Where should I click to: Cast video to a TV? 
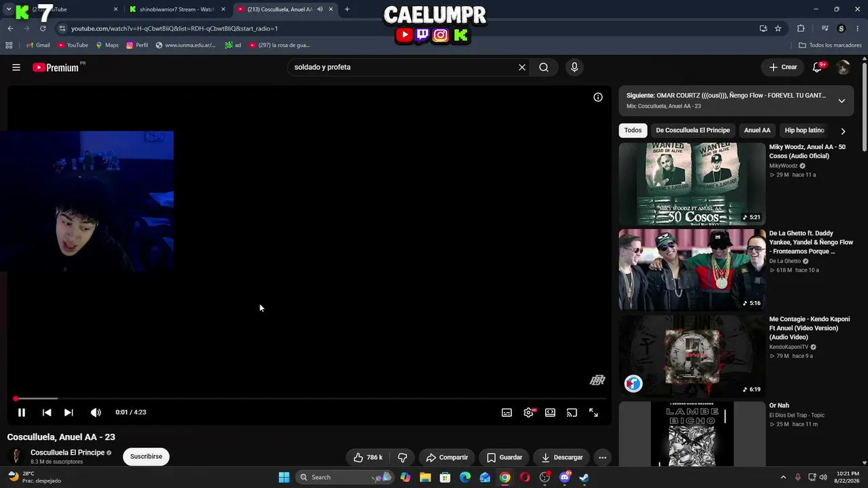point(572,412)
